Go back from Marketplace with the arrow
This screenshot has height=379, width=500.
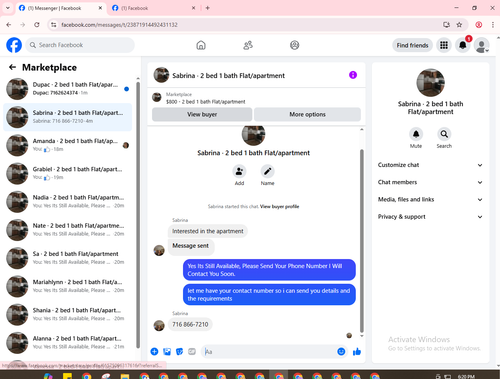click(12, 67)
